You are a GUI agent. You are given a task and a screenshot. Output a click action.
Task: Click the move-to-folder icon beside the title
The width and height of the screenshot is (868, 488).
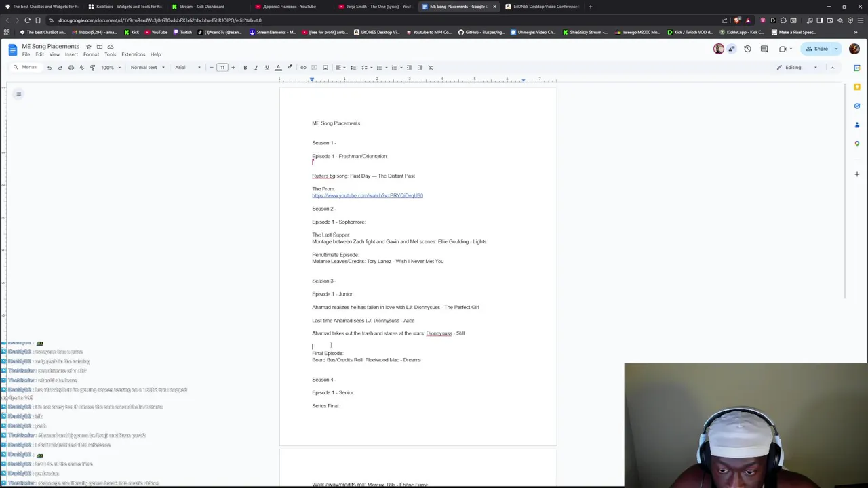(x=99, y=47)
